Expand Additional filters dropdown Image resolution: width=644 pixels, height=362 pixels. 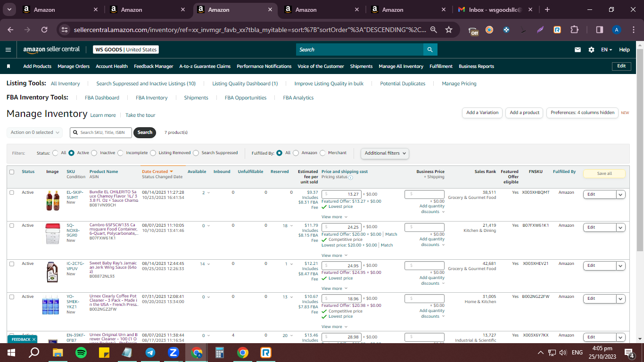pyautogui.click(x=385, y=153)
